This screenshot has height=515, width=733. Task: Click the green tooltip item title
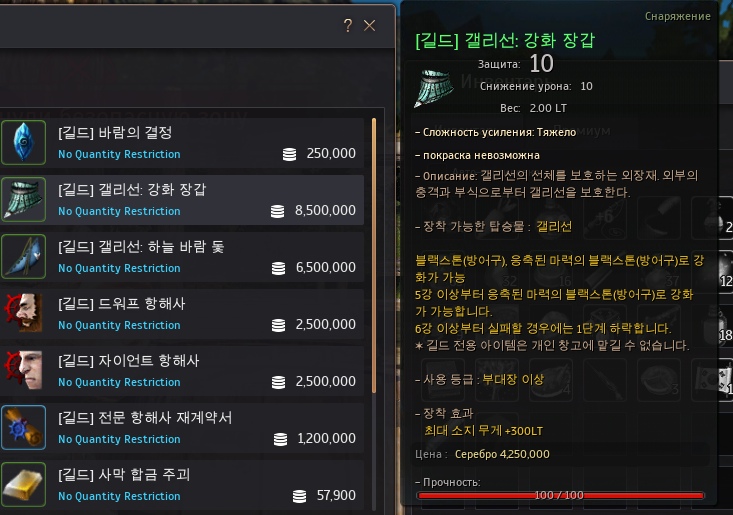(x=505, y=40)
